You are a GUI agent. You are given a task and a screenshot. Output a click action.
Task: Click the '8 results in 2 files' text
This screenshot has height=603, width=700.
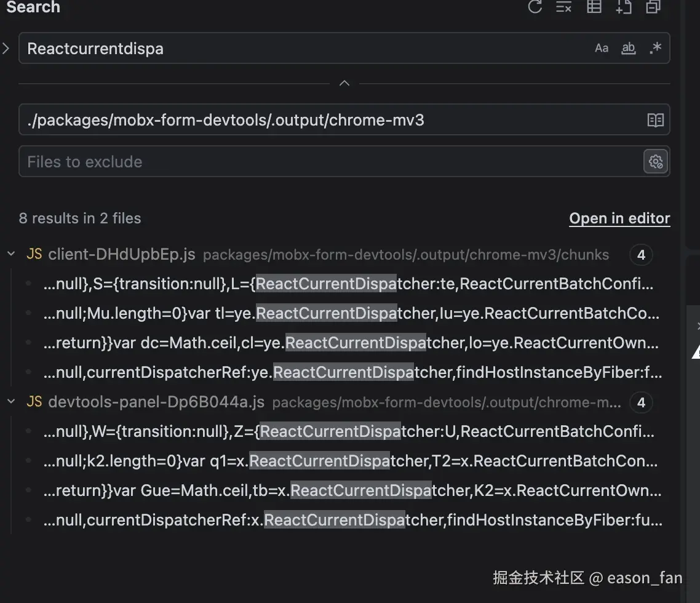pyautogui.click(x=80, y=218)
